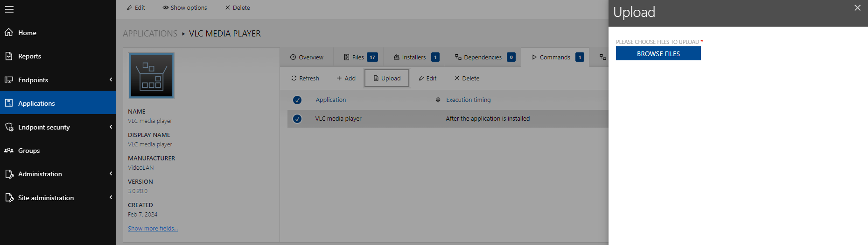Expand the Endpoint security submenu chevron
Screen dimensions: 868x245
tap(111, 127)
